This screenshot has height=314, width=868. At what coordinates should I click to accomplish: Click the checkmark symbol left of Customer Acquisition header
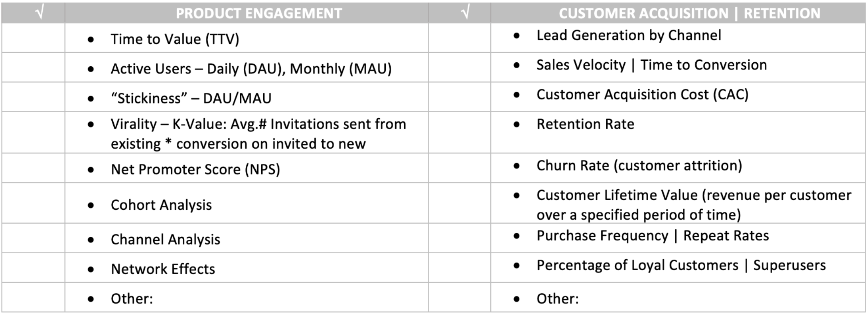click(465, 13)
